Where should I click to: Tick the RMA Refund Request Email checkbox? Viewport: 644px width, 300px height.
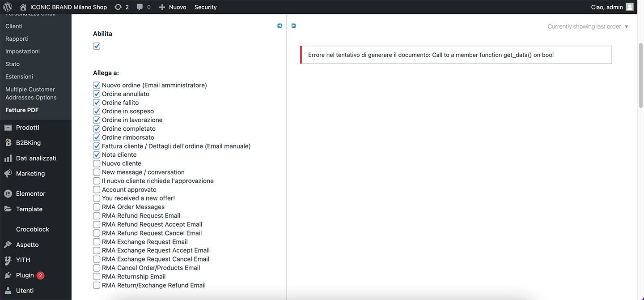[97, 215]
